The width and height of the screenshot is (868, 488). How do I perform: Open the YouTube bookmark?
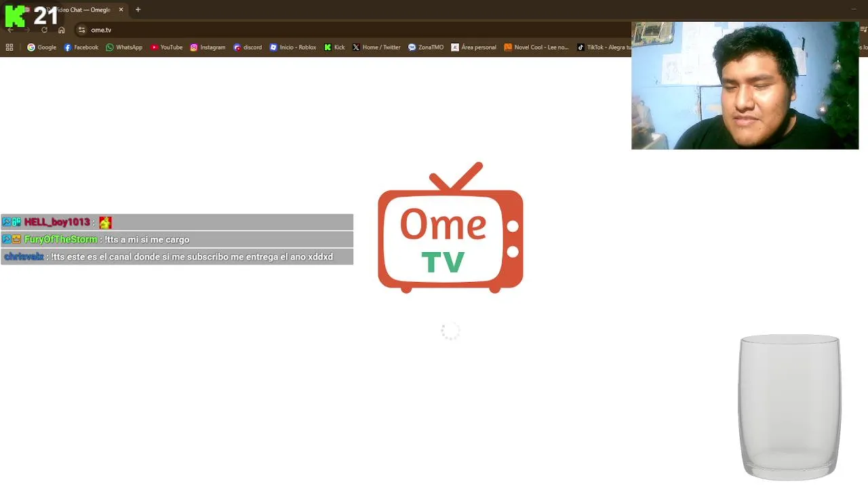coord(166,47)
